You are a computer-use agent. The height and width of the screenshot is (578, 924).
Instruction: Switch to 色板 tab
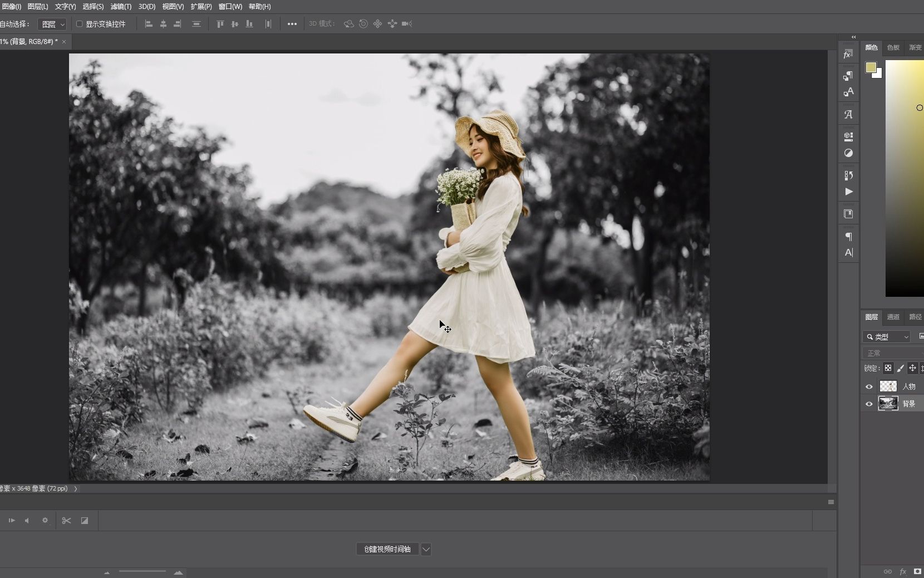pyautogui.click(x=893, y=48)
